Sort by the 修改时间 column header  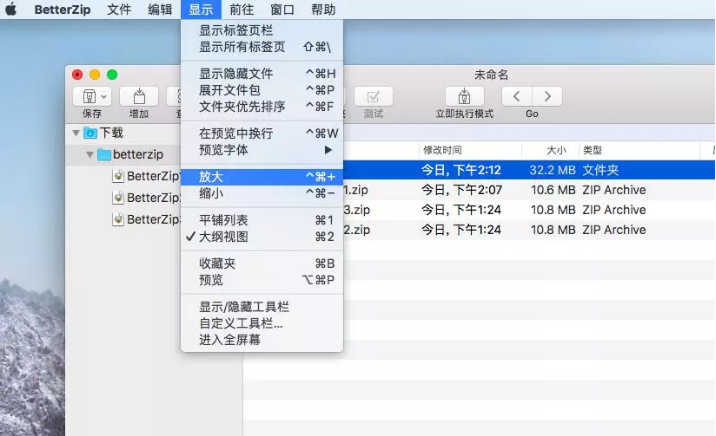point(470,150)
